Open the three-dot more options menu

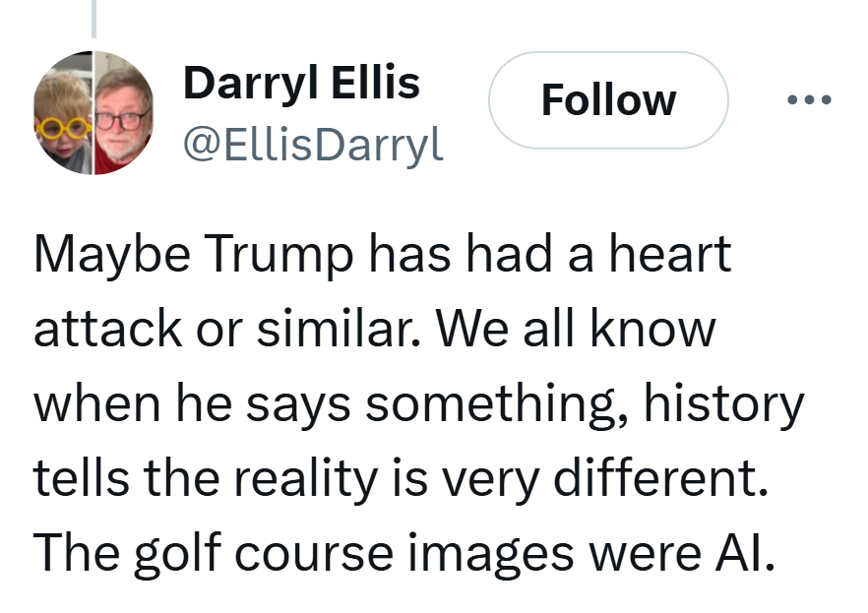point(809,99)
